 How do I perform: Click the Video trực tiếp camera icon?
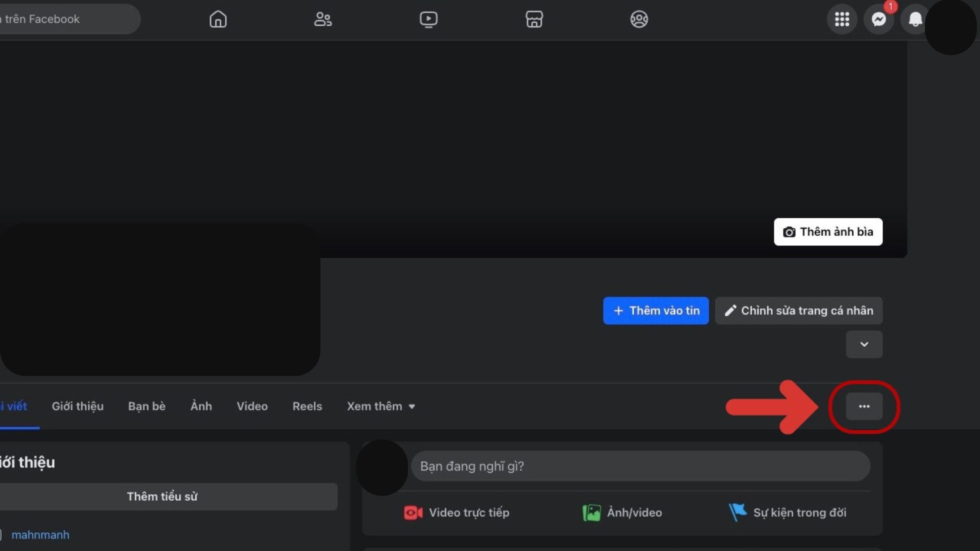pos(413,513)
